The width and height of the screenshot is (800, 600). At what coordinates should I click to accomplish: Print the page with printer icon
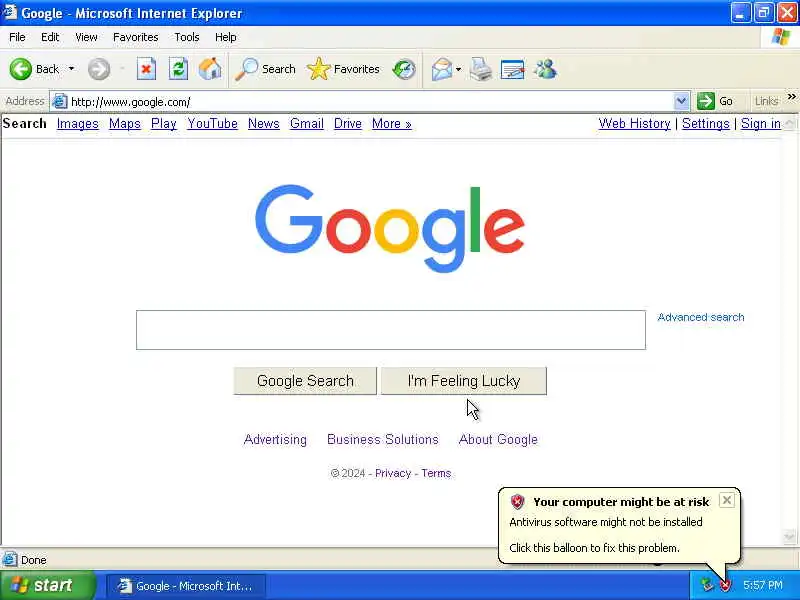(481, 69)
